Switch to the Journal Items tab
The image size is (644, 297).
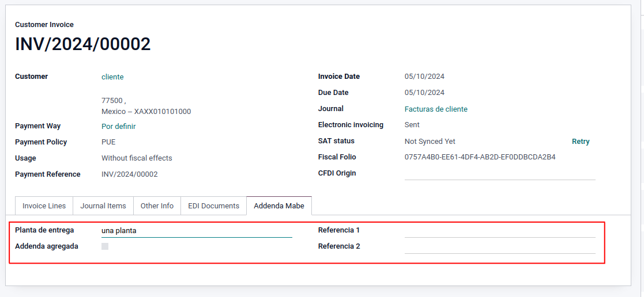coord(103,205)
